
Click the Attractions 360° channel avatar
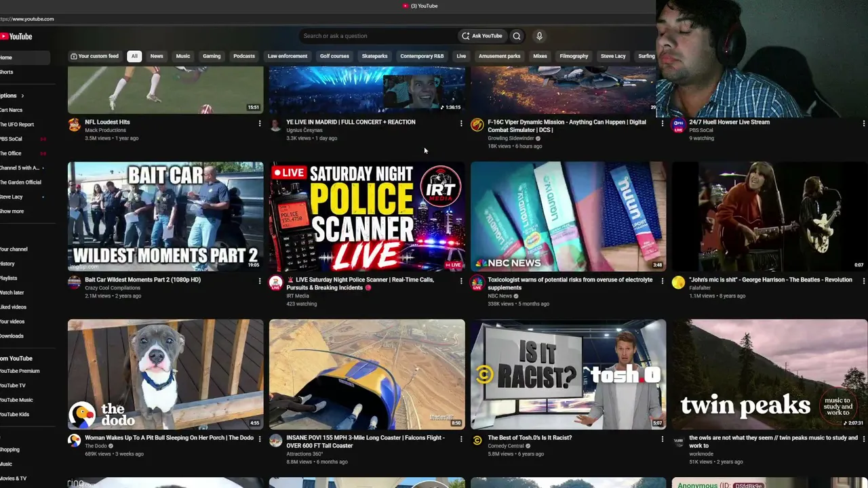pos(275,441)
